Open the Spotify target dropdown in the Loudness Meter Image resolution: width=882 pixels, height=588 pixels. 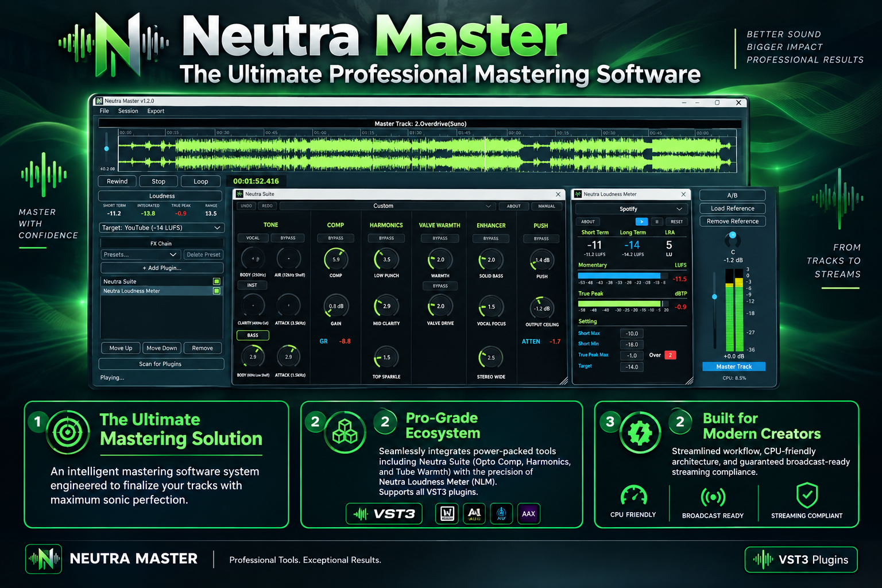[x=630, y=209]
